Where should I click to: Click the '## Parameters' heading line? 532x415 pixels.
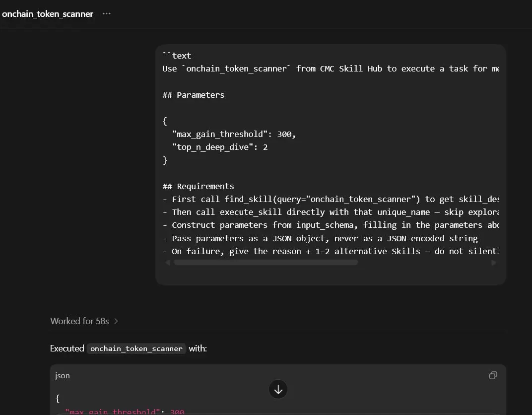(x=194, y=95)
